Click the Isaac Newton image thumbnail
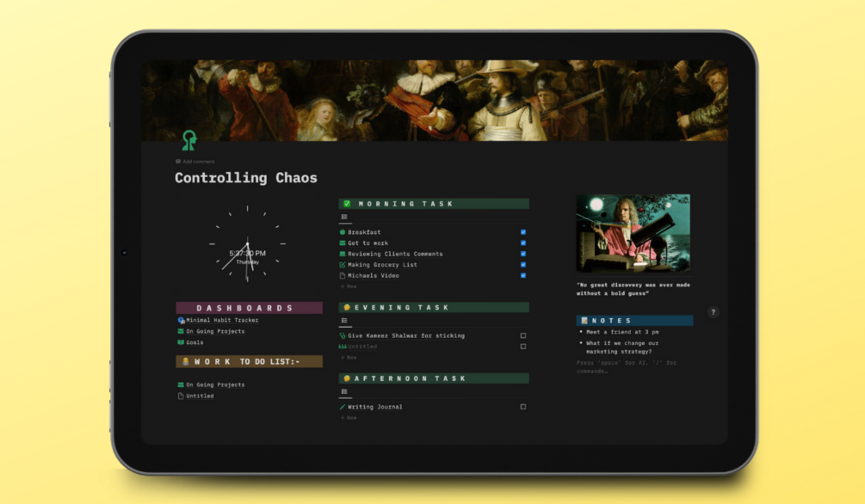The height and width of the screenshot is (504, 865). pyautogui.click(x=633, y=233)
